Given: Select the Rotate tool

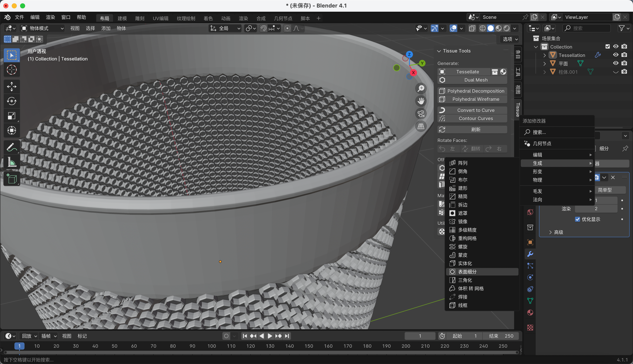Looking at the screenshot, I should (x=12, y=101).
